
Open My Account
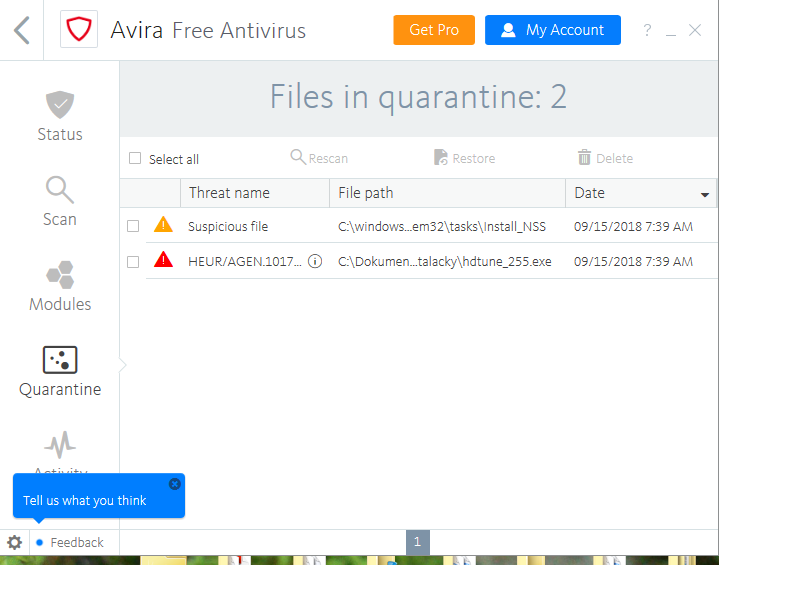[x=553, y=30]
